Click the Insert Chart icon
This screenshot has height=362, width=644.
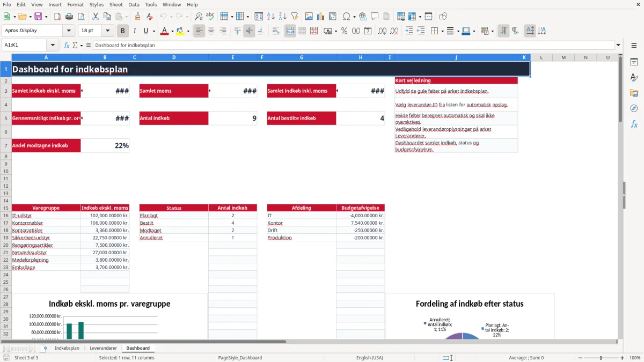(x=321, y=17)
